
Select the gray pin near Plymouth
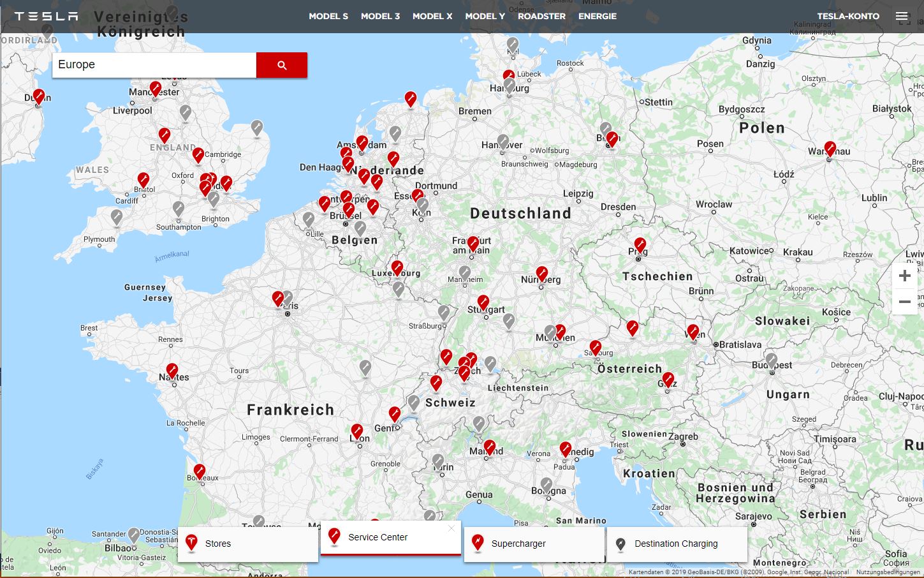[117, 218]
